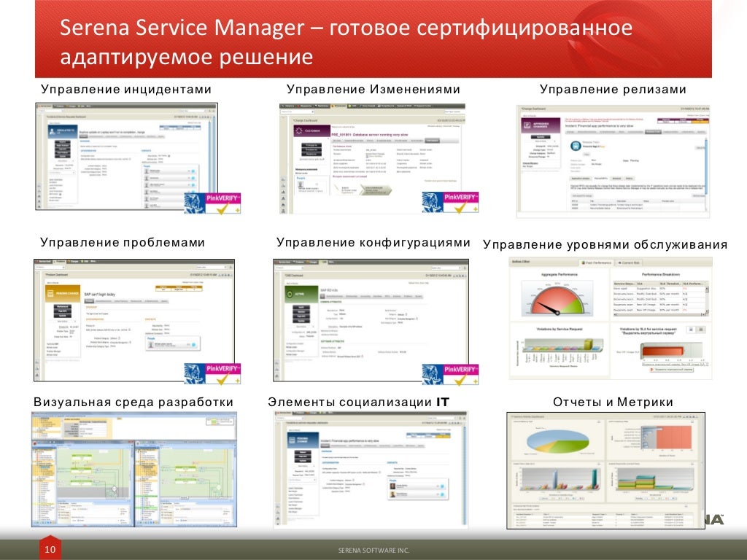Click the Violations by Service Request bar chart
The image size is (747, 560).
tap(558, 351)
